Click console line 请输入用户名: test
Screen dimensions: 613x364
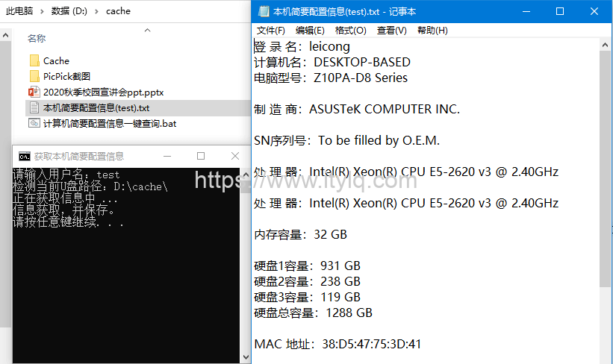pos(66,175)
